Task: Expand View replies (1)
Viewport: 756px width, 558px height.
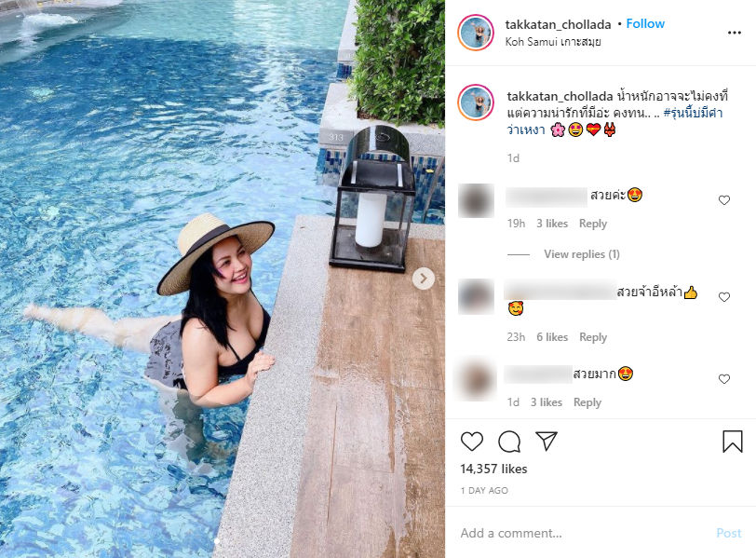Action: coord(582,254)
